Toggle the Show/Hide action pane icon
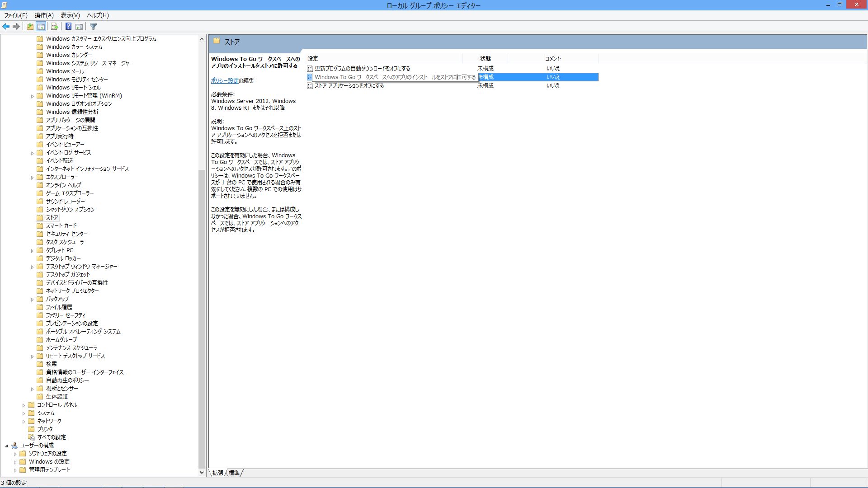This screenshot has width=868, height=488. coord(79,27)
